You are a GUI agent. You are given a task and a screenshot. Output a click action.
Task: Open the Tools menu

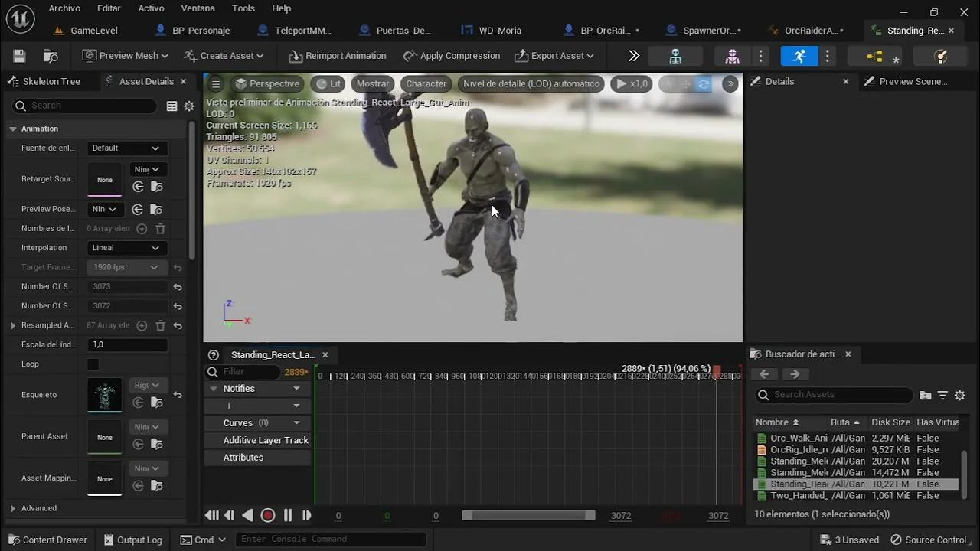(x=243, y=8)
